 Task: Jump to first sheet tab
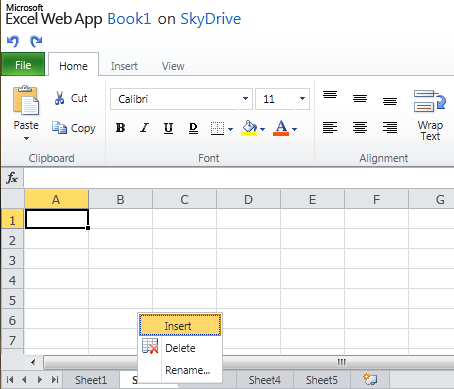(x=10, y=380)
